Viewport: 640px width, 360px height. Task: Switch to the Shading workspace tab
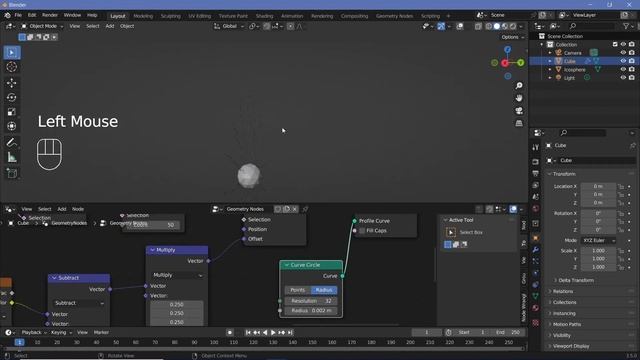click(x=264, y=16)
